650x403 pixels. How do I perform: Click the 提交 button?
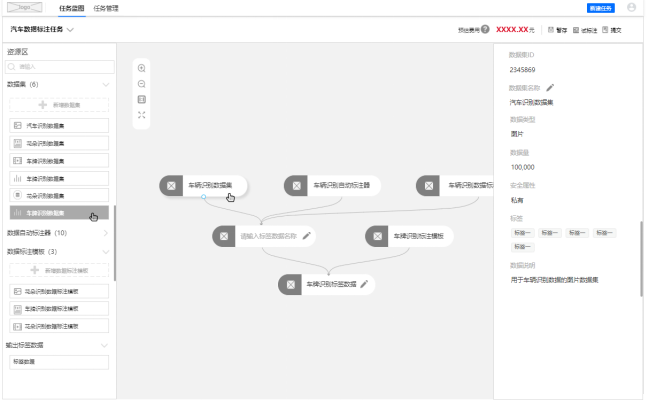(613, 30)
